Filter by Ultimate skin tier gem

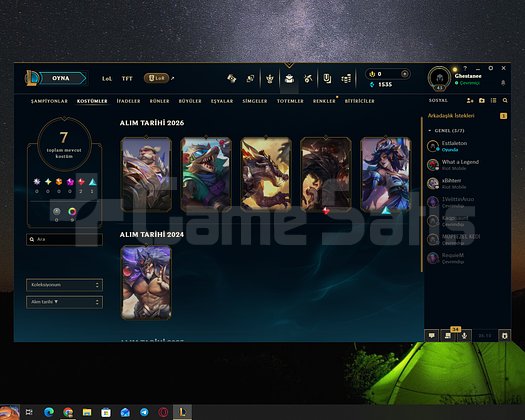point(37,182)
